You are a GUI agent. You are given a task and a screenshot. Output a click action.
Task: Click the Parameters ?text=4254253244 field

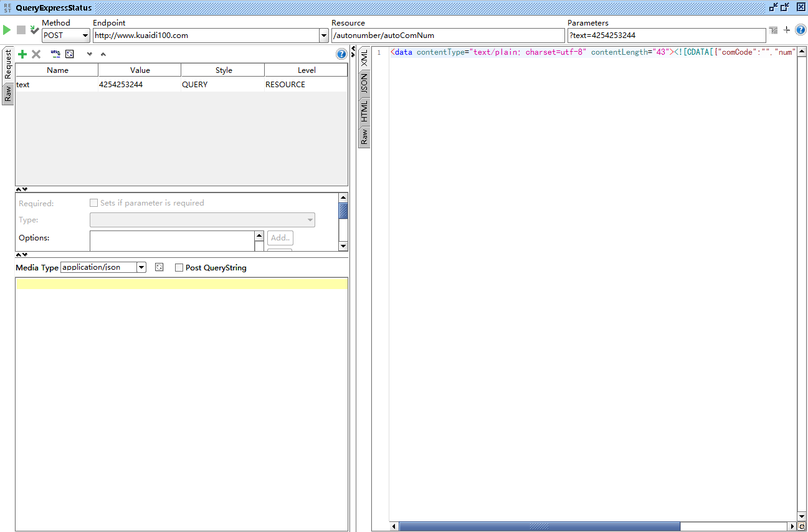tap(667, 36)
